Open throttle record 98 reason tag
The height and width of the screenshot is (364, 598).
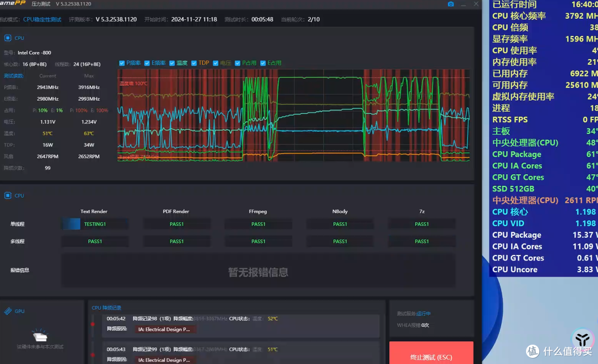164,329
